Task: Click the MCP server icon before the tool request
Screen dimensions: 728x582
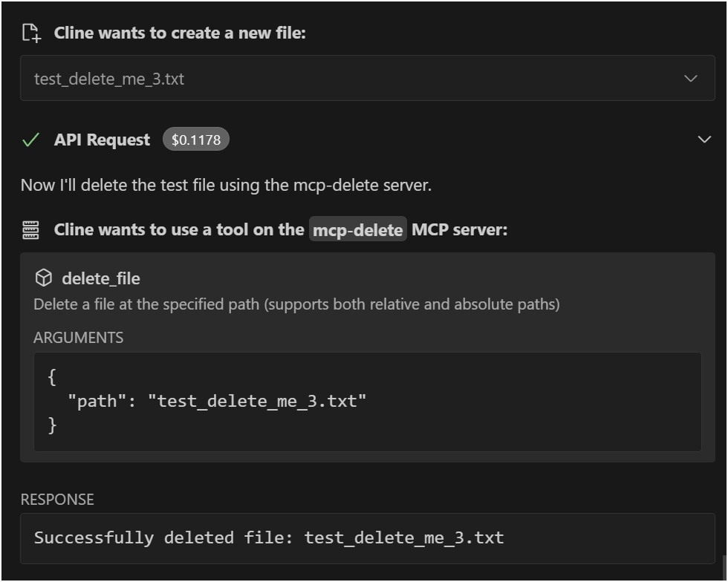Action: point(30,231)
